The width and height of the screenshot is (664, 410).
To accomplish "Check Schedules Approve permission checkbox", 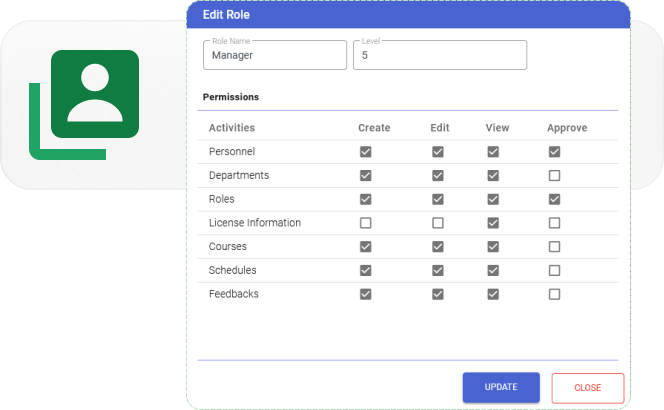I will [x=554, y=271].
